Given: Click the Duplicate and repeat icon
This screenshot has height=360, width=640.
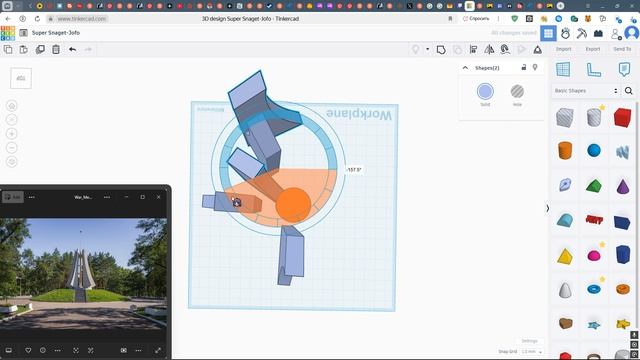Looking at the screenshot, I should click(40, 49).
